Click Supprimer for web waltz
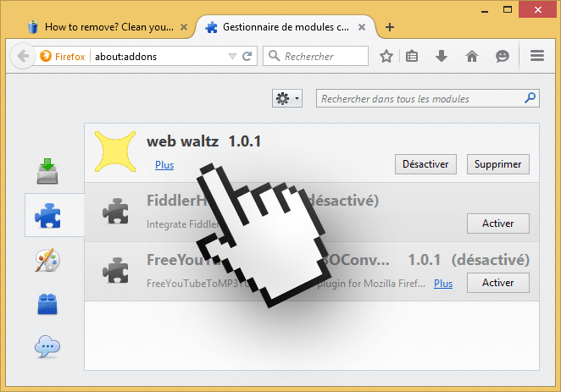 pos(497,164)
